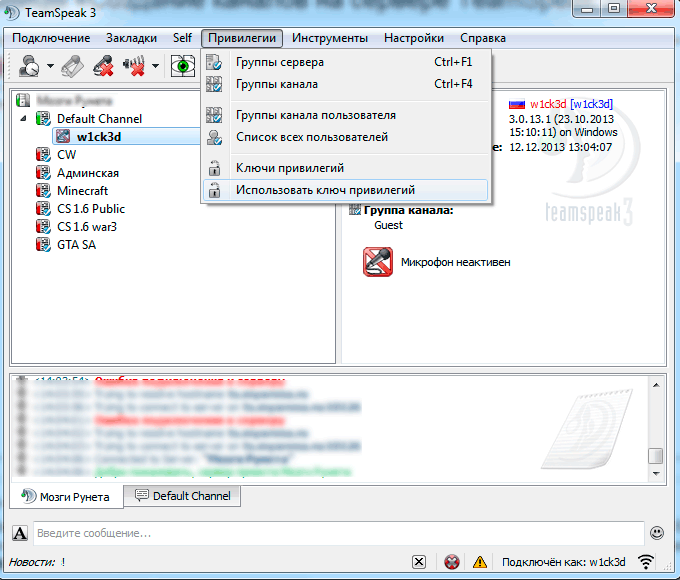Click the Список всех пользователей user icon
The height and width of the screenshot is (580, 680).
[x=214, y=138]
